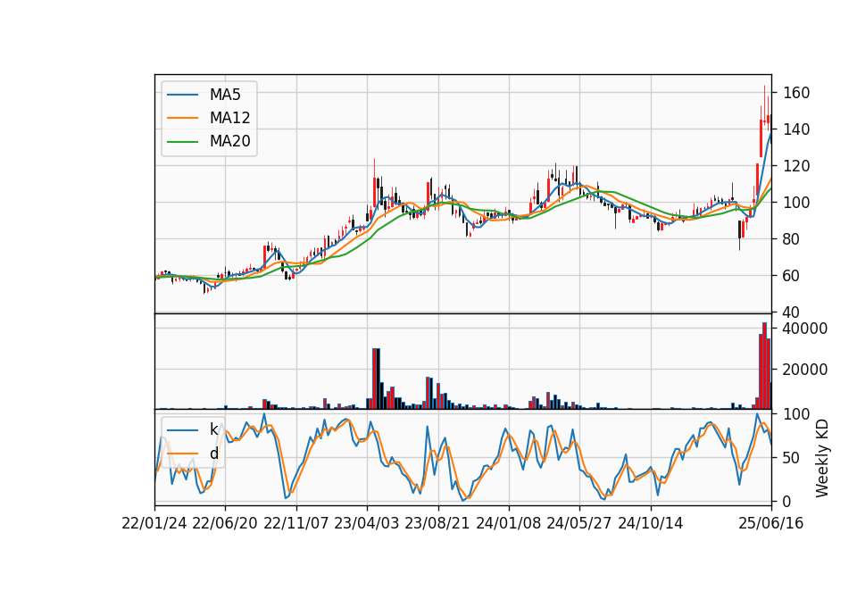
Task: Click the d legend label in KD panel
Action: point(213,454)
